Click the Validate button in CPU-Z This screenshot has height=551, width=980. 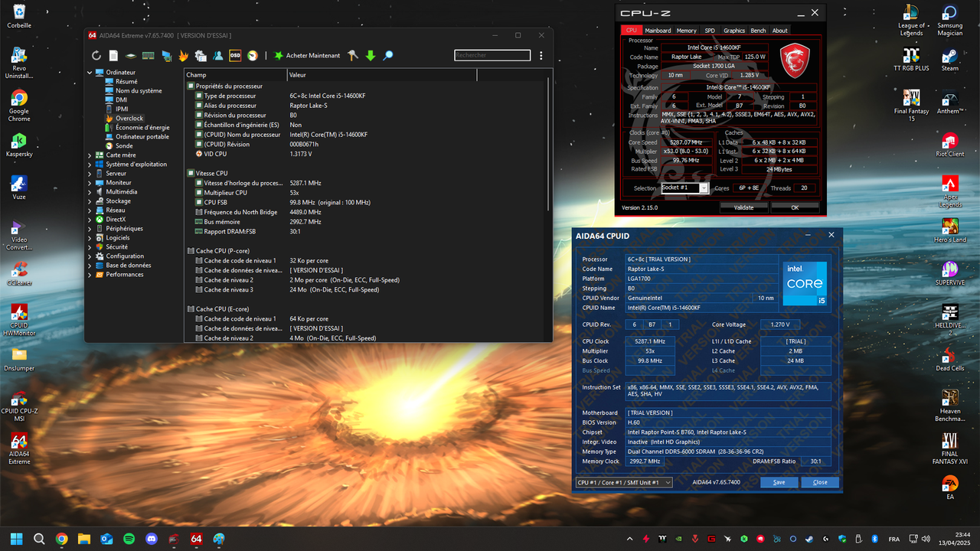coord(743,207)
